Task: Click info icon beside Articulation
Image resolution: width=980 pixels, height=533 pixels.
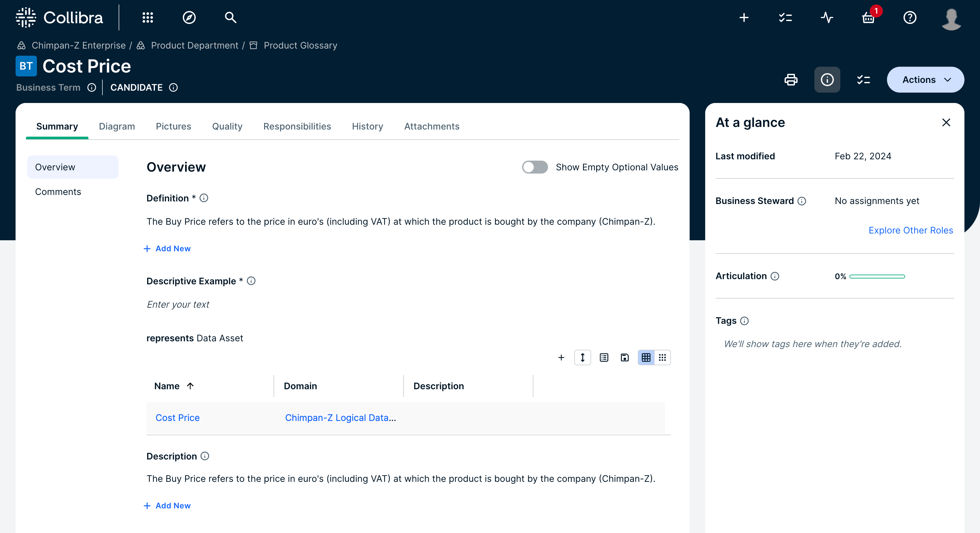Action: (x=775, y=277)
